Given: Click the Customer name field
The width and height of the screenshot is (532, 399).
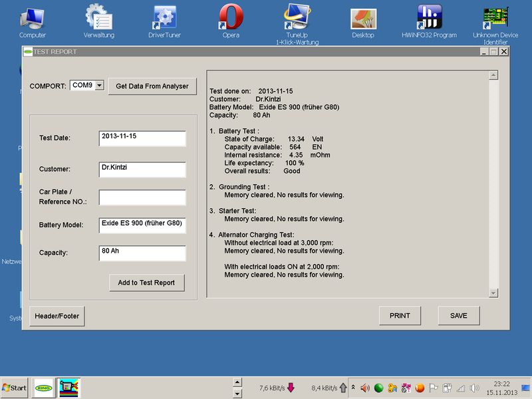Looking at the screenshot, I should [142, 170].
